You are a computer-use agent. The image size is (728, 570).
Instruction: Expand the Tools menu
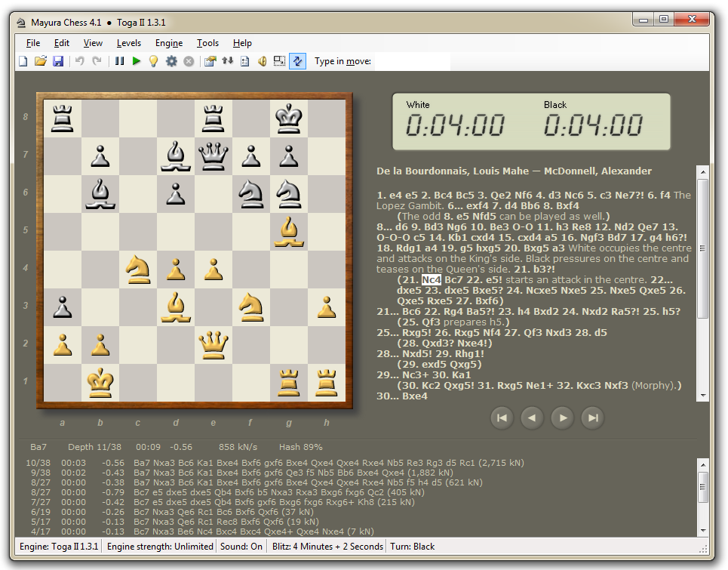click(x=207, y=43)
